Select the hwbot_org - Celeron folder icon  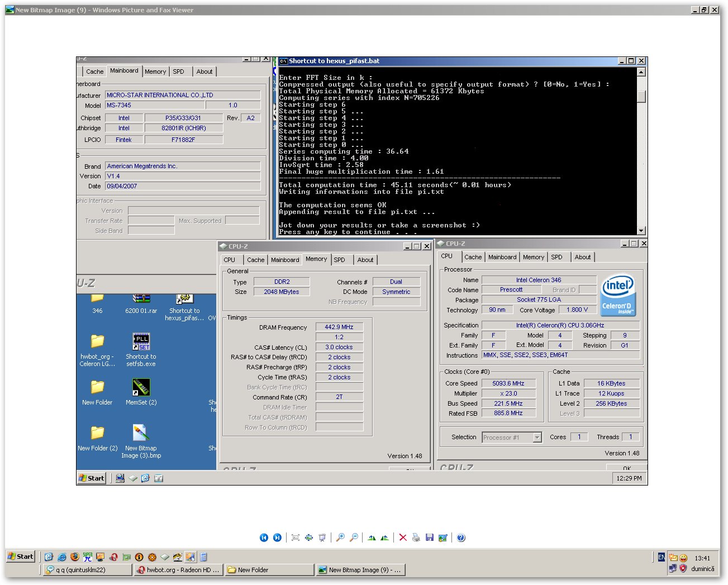pyautogui.click(x=98, y=350)
